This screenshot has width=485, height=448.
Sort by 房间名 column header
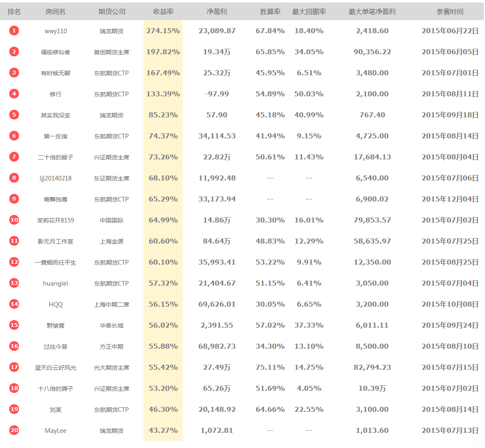(56, 12)
